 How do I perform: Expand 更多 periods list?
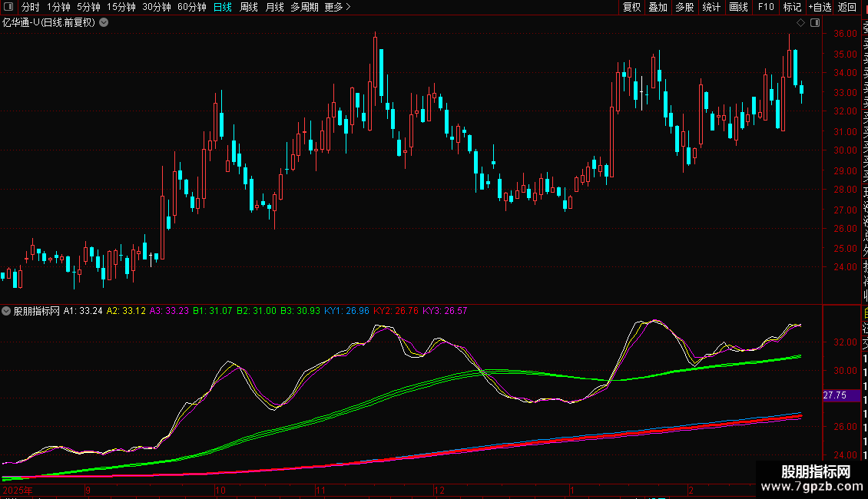pos(337,7)
